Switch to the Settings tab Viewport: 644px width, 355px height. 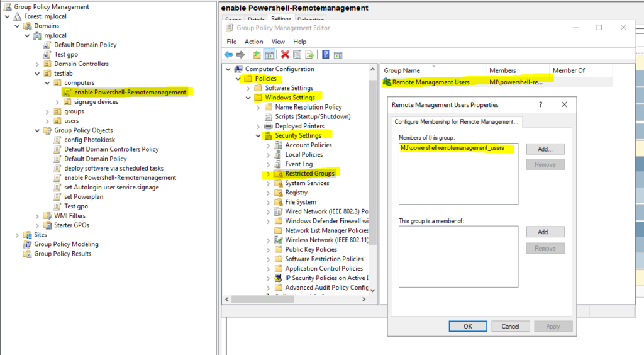click(281, 18)
